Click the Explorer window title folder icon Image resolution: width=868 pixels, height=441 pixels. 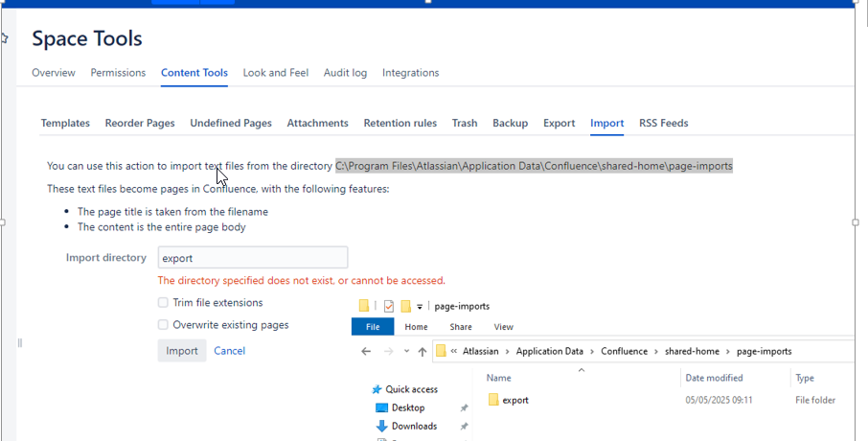click(364, 306)
